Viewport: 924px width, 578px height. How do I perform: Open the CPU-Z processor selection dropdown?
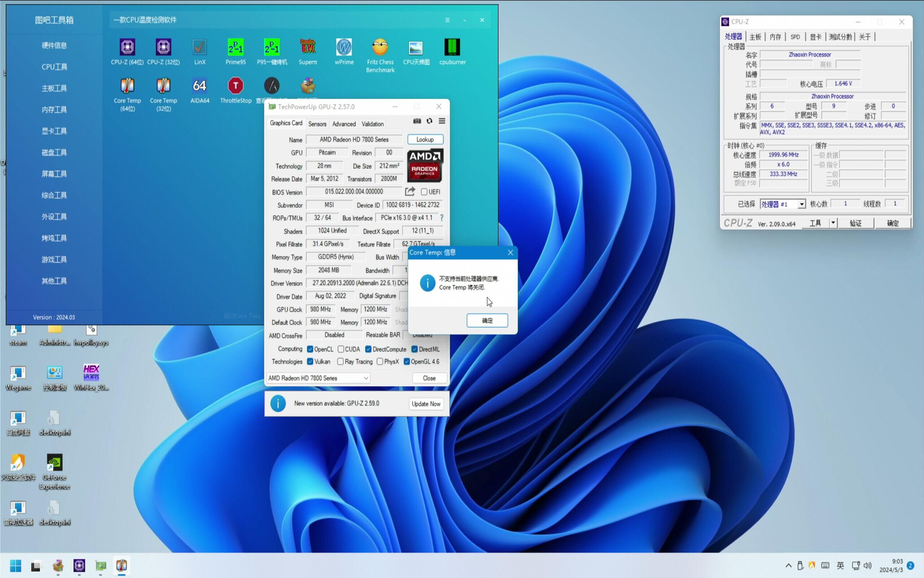pyautogui.click(x=801, y=204)
